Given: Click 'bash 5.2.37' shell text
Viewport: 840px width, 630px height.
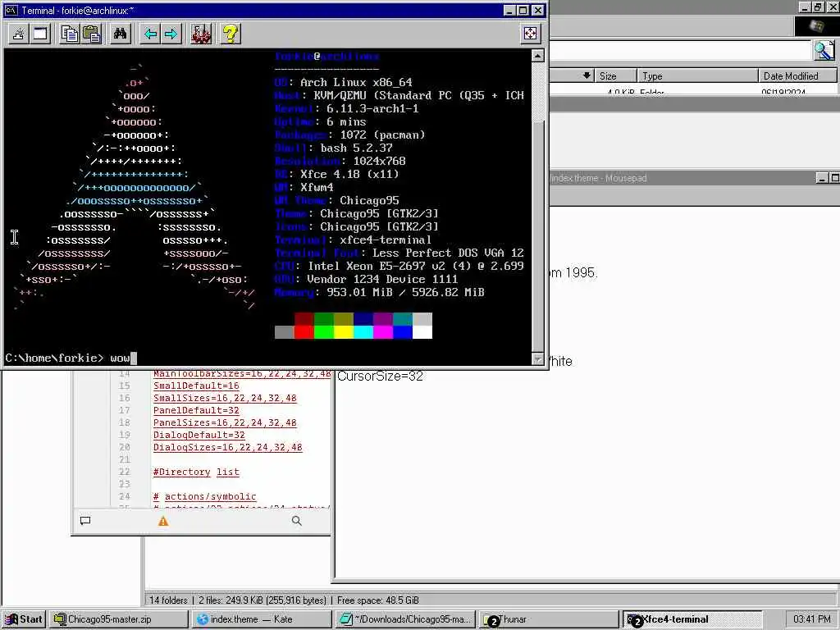Looking at the screenshot, I should point(356,148).
